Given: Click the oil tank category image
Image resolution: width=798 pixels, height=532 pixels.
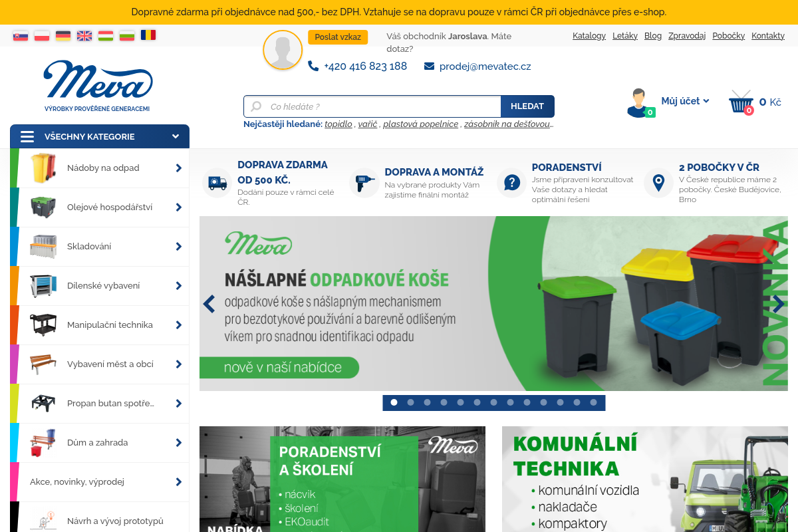Looking at the screenshot, I should (x=43, y=207).
